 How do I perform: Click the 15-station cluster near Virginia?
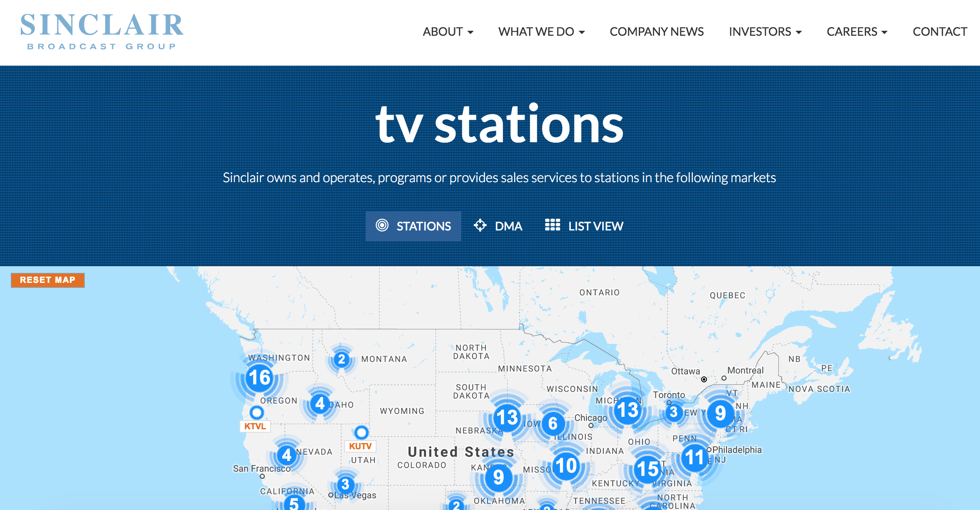click(x=647, y=469)
